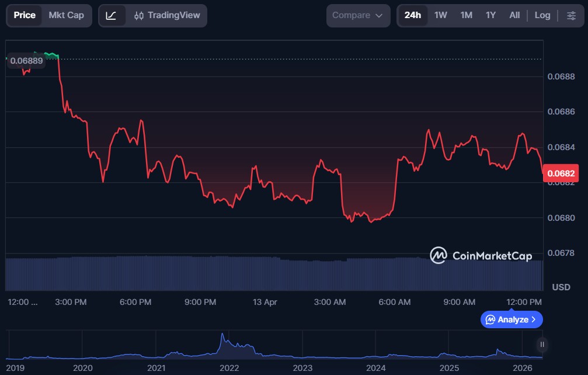Click the candlestick icon beside TradingView

click(139, 16)
